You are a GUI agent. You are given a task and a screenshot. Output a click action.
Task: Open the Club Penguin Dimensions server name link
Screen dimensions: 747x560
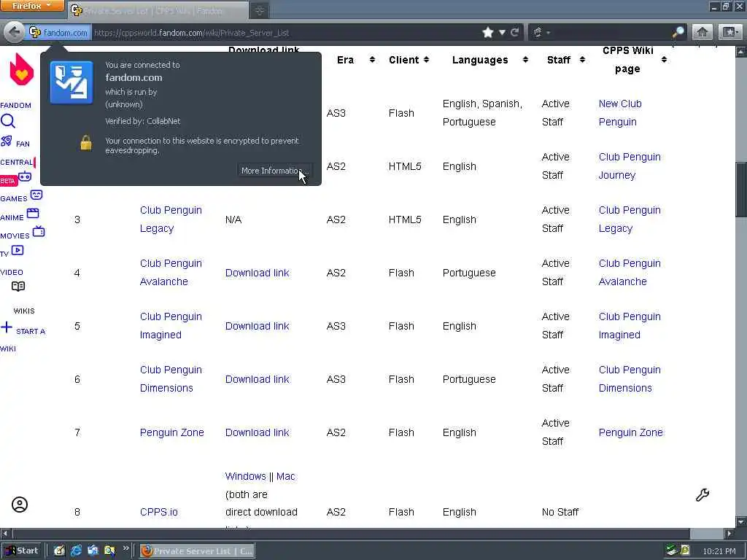(171, 379)
